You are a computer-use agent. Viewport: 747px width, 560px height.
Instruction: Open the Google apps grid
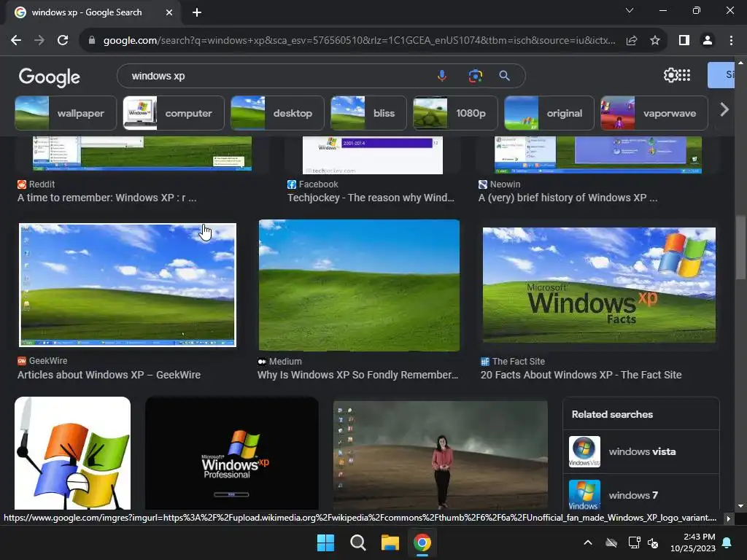[x=684, y=75]
